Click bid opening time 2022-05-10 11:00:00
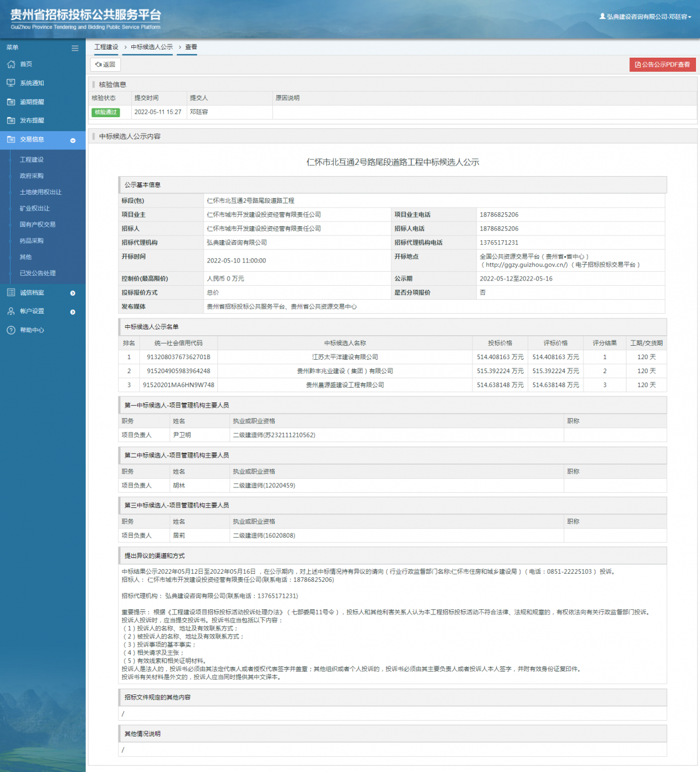 (x=236, y=261)
